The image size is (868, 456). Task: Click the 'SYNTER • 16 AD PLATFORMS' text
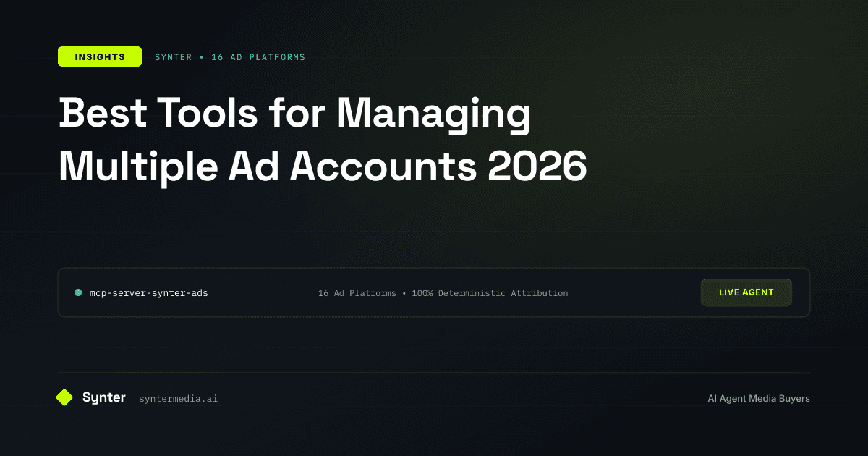[230, 56]
